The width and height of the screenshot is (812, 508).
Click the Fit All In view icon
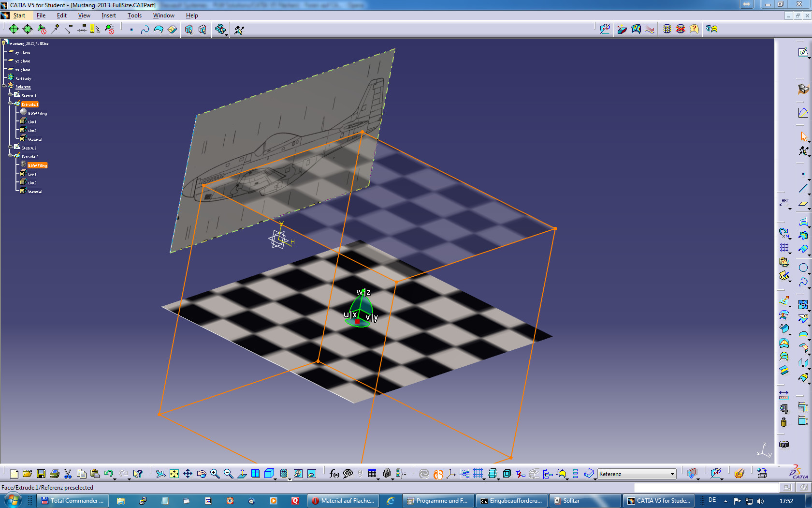tap(174, 474)
